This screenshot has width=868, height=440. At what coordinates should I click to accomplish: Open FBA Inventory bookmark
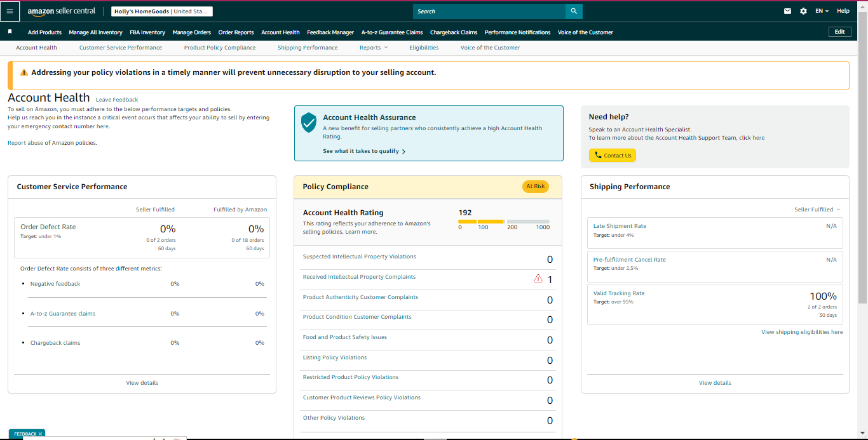(x=147, y=32)
